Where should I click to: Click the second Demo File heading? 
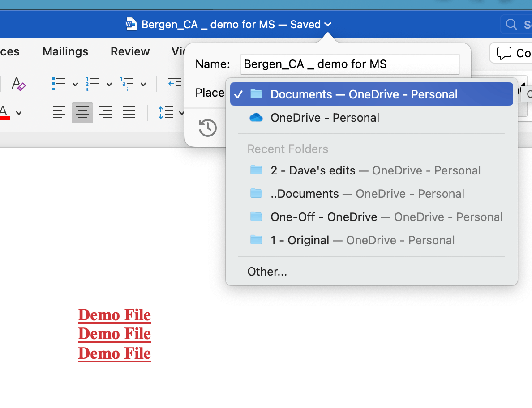coord(115,334)
